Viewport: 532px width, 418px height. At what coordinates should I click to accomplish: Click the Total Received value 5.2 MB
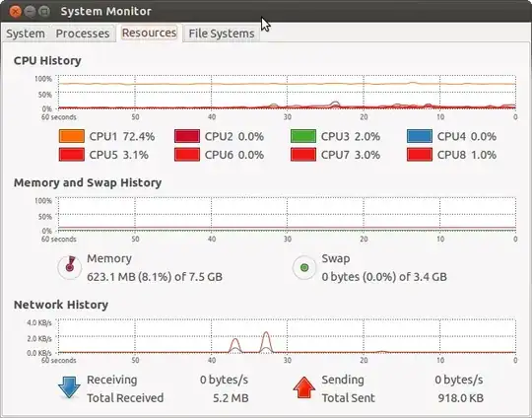[x=231, y=398]
